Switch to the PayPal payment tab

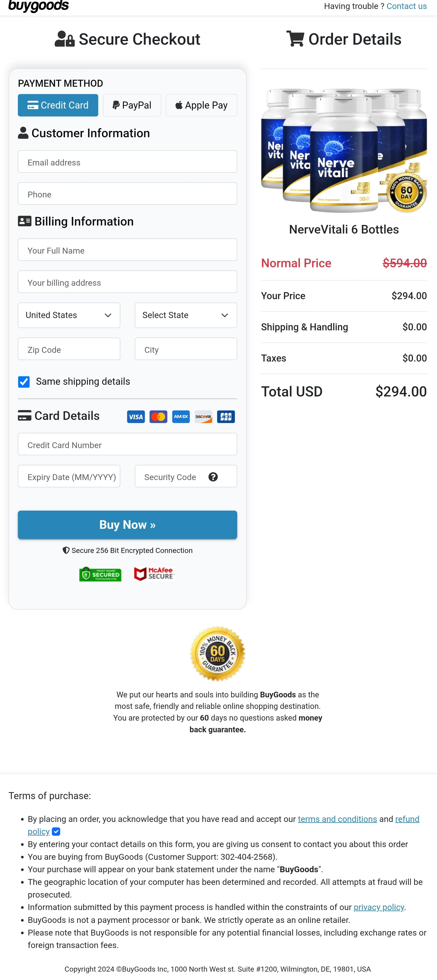click(x=132, y=105)
